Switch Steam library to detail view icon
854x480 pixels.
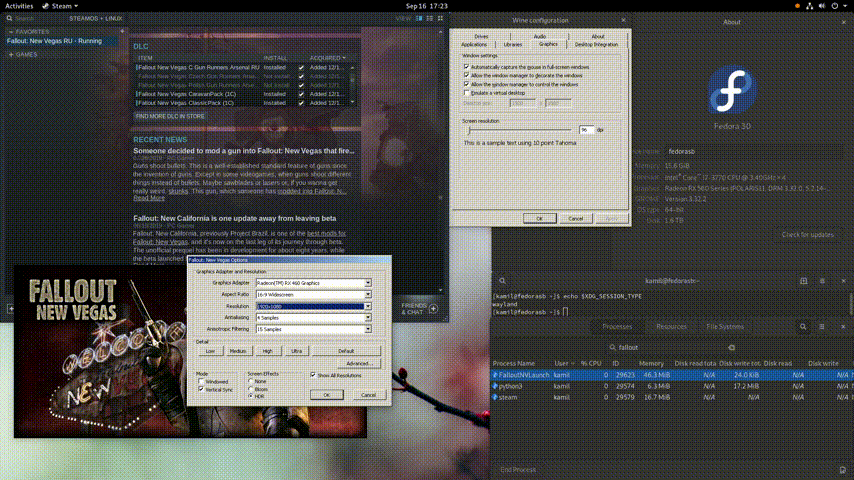pyautogui.click(x=419, y=19)
